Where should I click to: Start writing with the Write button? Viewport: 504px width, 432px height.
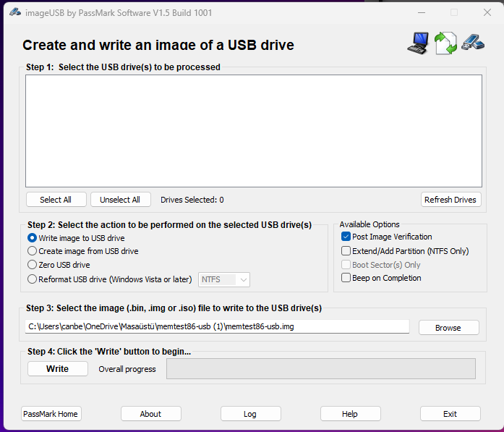click(58, 368)
